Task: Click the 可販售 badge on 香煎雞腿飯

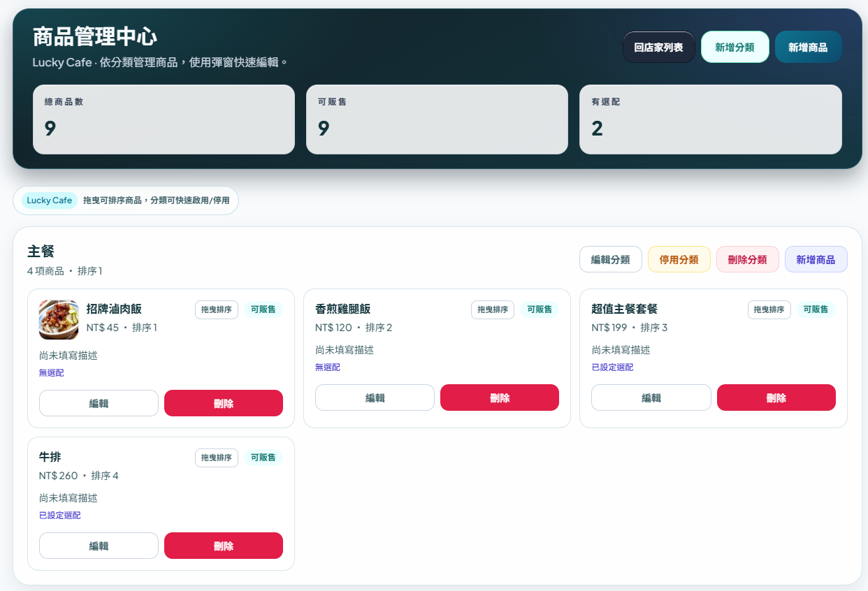Action: (x=539, y=309)
